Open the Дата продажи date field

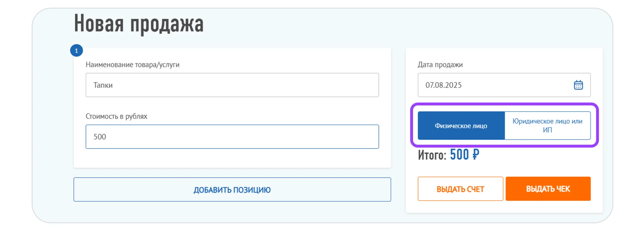tap(496, 85)
